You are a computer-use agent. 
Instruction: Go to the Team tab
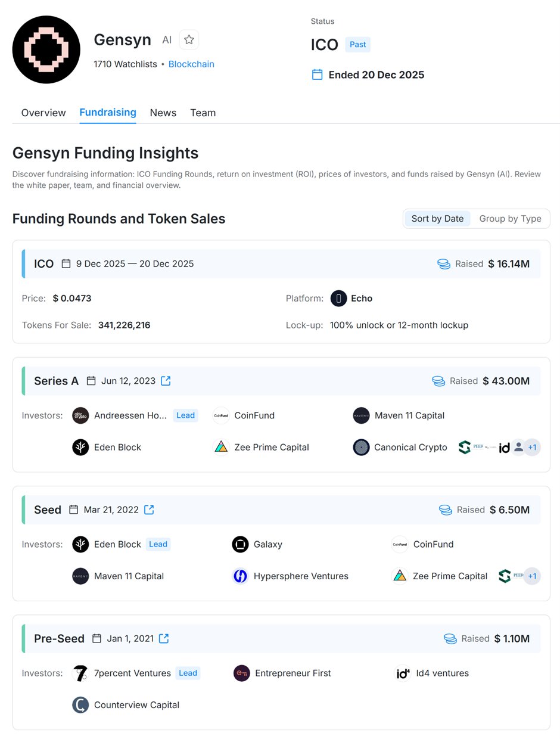(x=203, y=113)
